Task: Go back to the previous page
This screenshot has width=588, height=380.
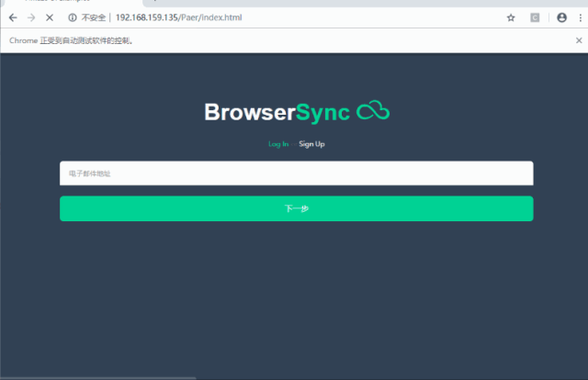Action: coord(13,17)
